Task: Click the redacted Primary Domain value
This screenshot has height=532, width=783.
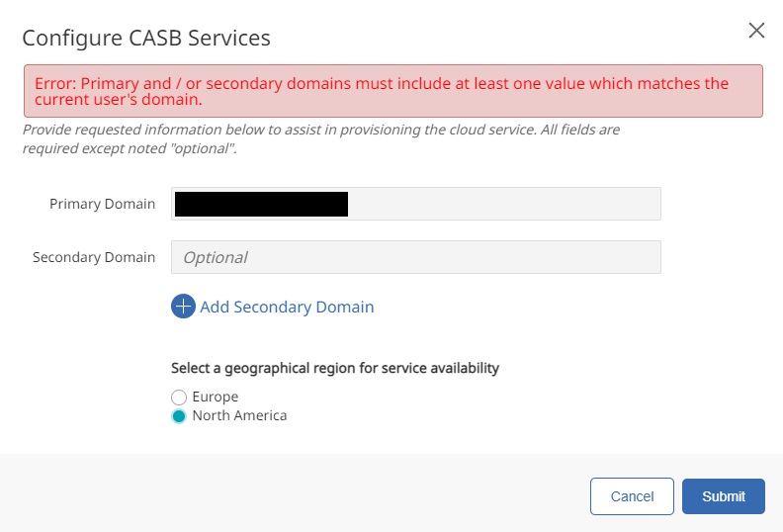Action: (261, 205)
